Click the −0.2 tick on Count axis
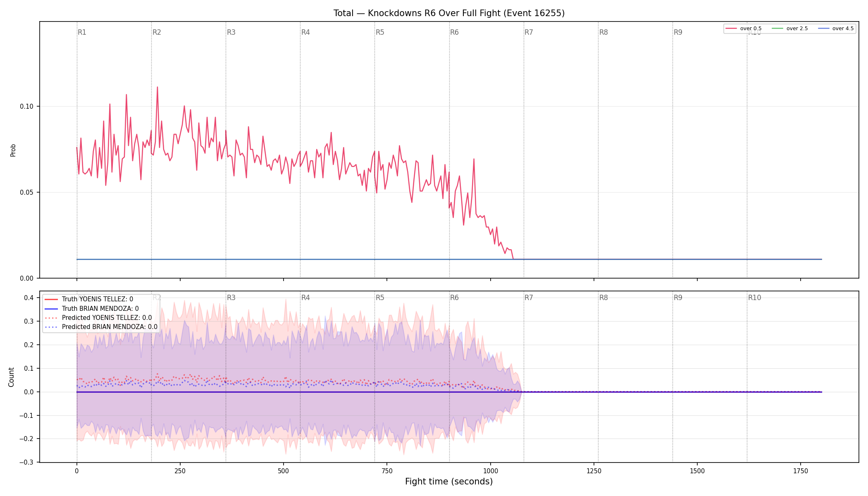 26,439
